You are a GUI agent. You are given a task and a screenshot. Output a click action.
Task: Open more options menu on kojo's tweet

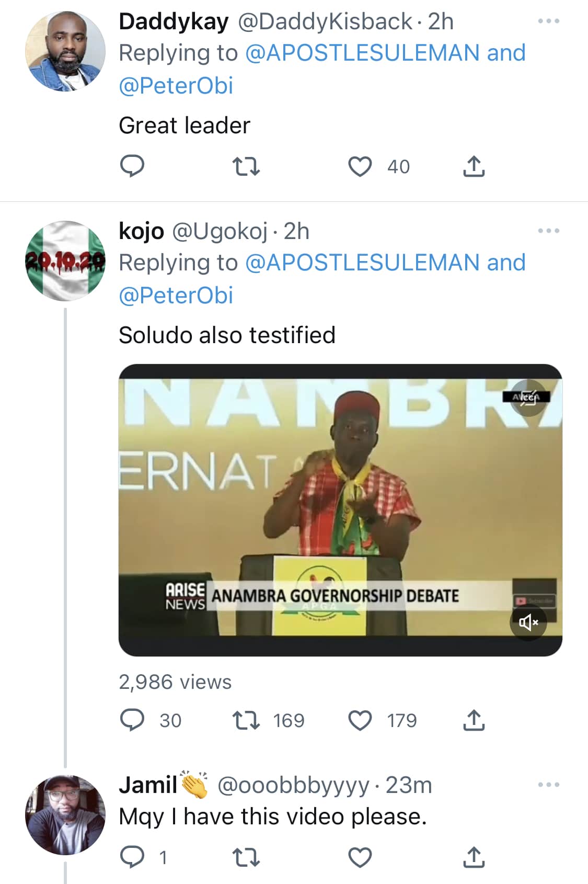point(549,231)
